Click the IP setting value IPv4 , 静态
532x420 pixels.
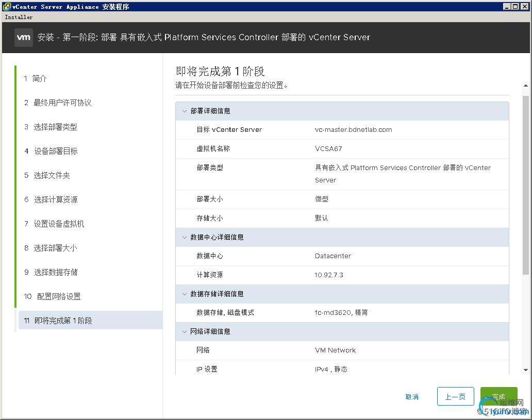(331, 369)
